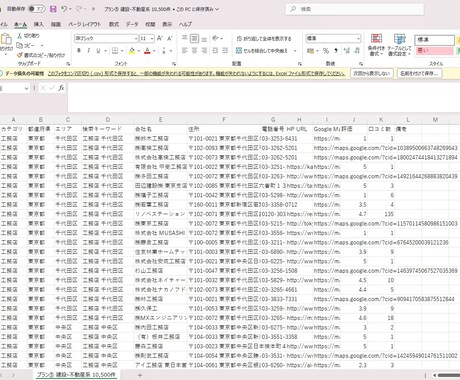Open the Font group dialog launcher
This screenshot has width=460, height=380.
174,63
